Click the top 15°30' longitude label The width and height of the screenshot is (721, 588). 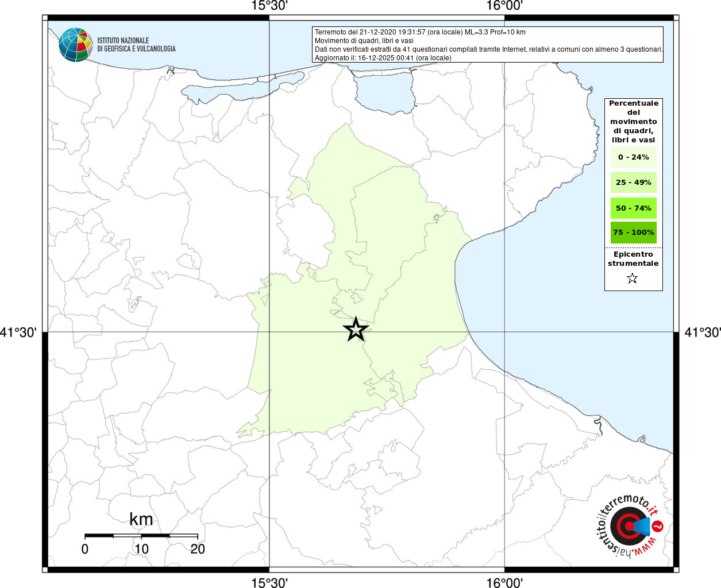[x=269, y=6]
